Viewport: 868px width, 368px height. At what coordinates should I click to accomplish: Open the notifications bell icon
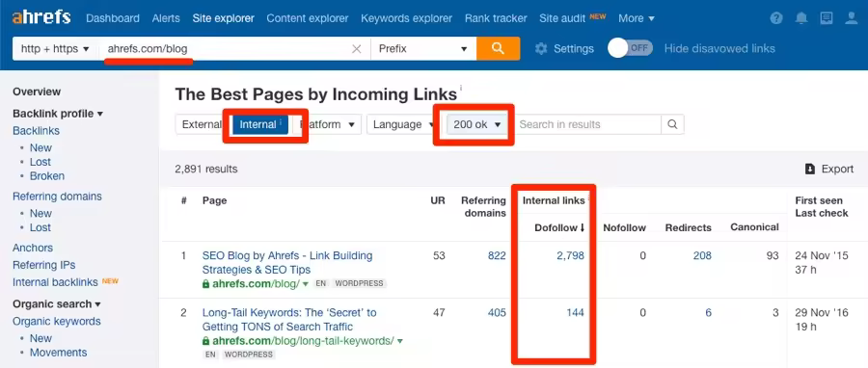pos(801,18)
